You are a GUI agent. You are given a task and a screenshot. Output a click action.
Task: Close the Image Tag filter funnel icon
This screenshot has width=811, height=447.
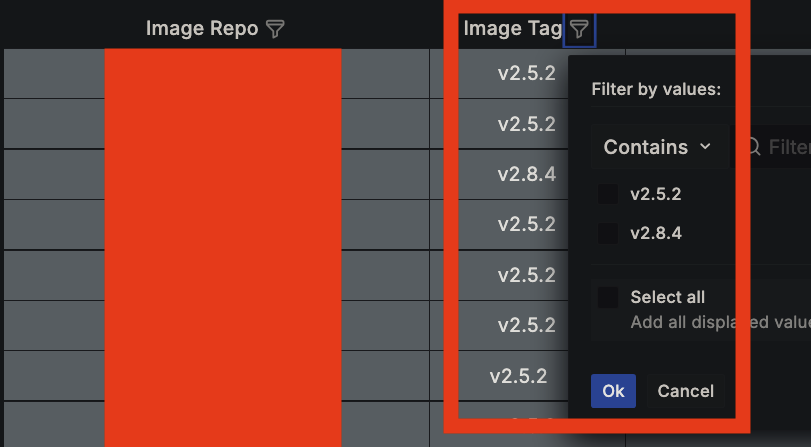tap(579, 28)
